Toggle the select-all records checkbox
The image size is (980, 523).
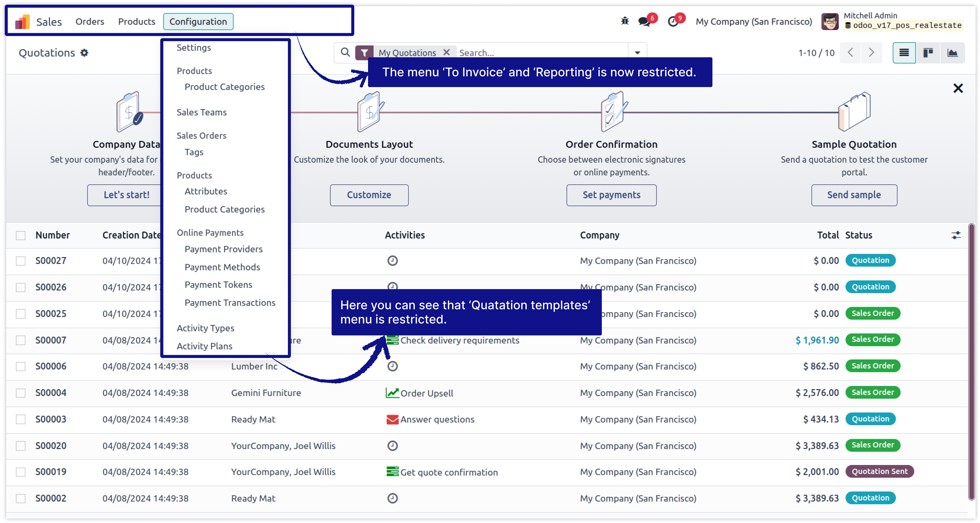[x=21, y=236]
